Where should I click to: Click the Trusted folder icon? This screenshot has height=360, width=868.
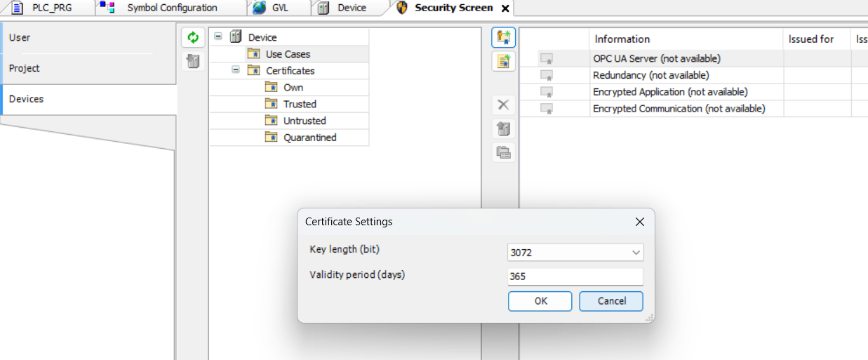272,104
